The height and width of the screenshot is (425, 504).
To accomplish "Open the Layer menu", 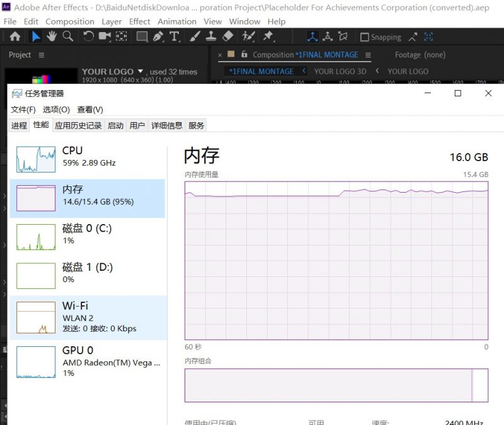I will [112, 21].
